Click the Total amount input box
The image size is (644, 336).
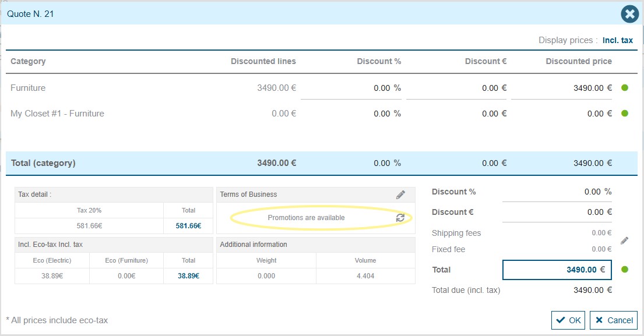coord(556,270)
